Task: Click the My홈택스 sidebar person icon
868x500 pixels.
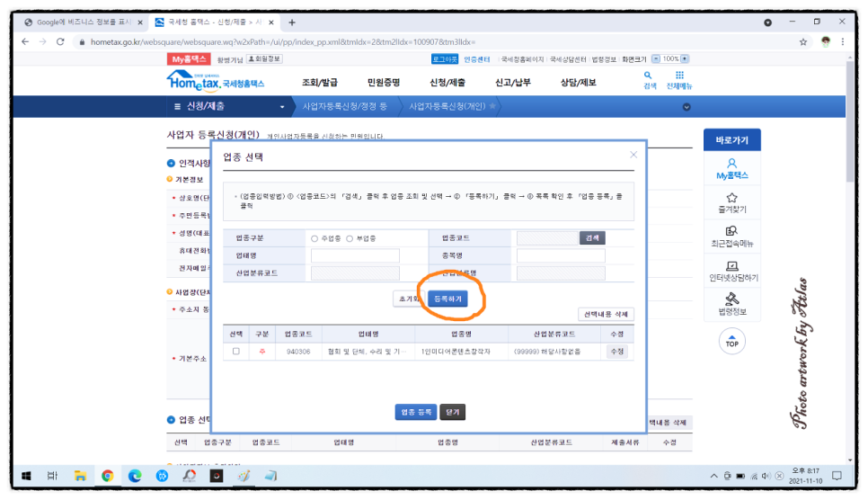Action: pos(731,169)
